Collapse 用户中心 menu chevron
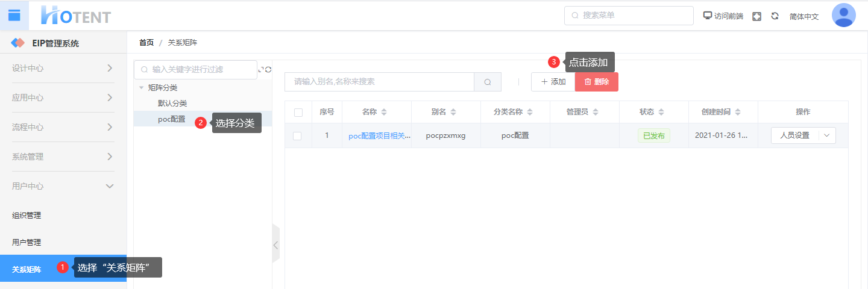 110,186
